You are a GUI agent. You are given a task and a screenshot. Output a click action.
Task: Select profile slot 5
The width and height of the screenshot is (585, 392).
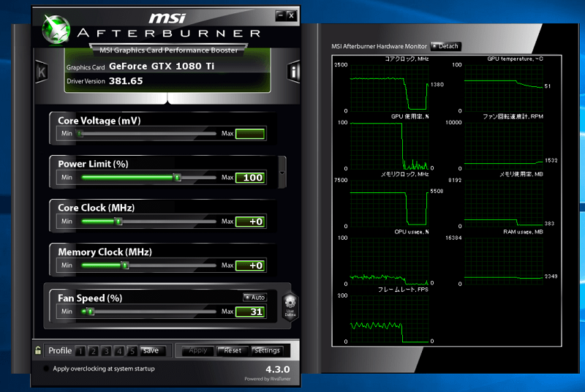pyautogui.click(x=132, y=351)
